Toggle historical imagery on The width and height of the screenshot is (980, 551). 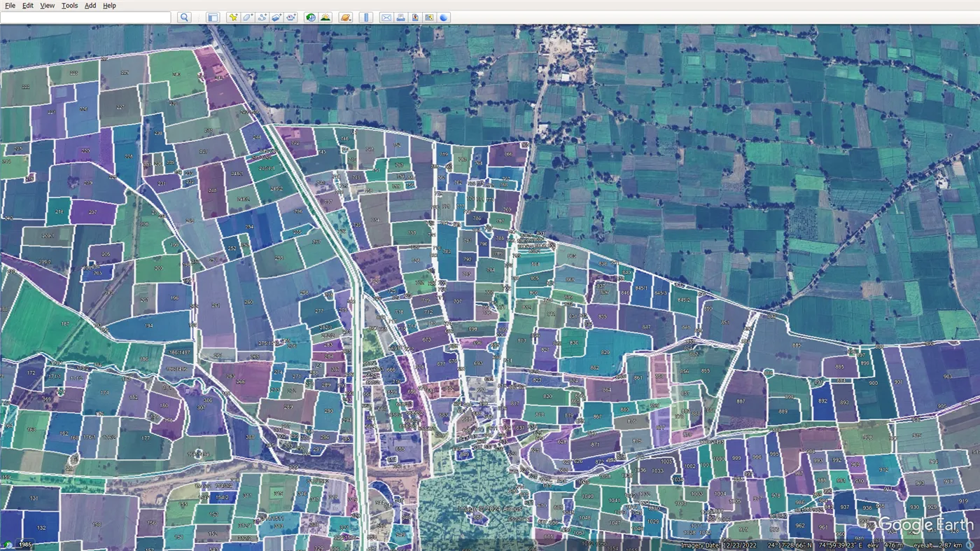point(310,18)
